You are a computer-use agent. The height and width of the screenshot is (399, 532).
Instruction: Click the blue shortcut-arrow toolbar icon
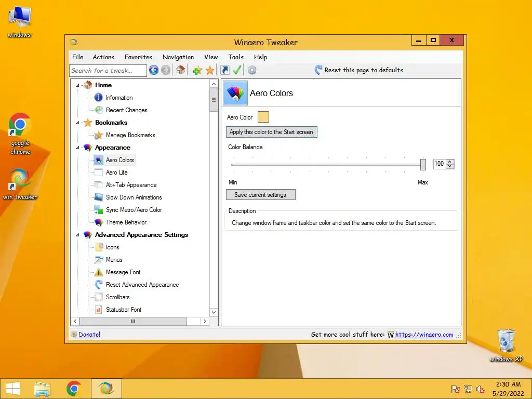[224, 70]
